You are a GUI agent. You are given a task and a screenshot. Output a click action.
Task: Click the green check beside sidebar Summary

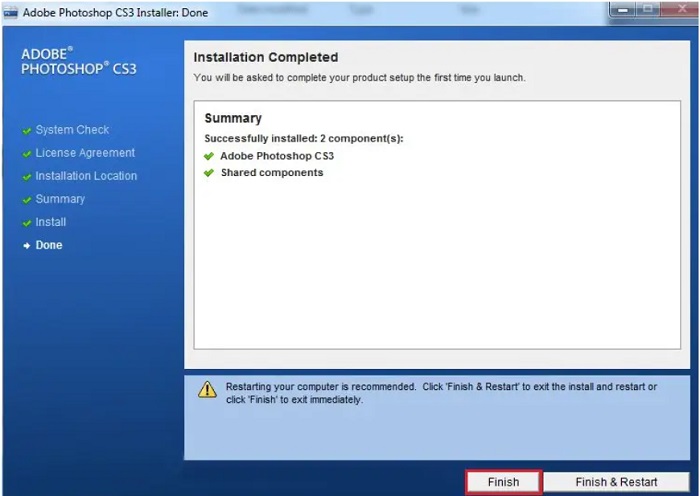coord(27,200)
